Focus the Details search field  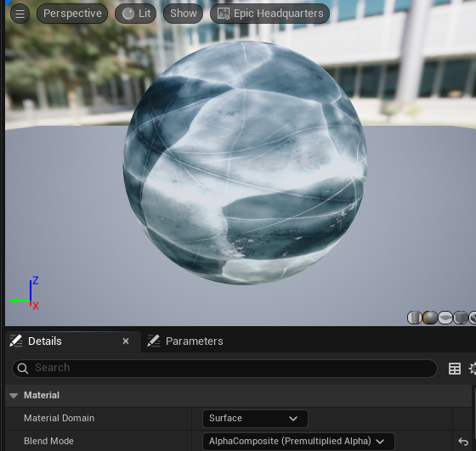point(224,369)
